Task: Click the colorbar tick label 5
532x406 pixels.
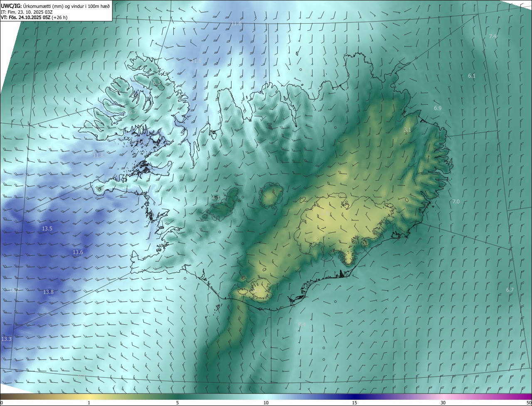Action: [x=177, y=403]
